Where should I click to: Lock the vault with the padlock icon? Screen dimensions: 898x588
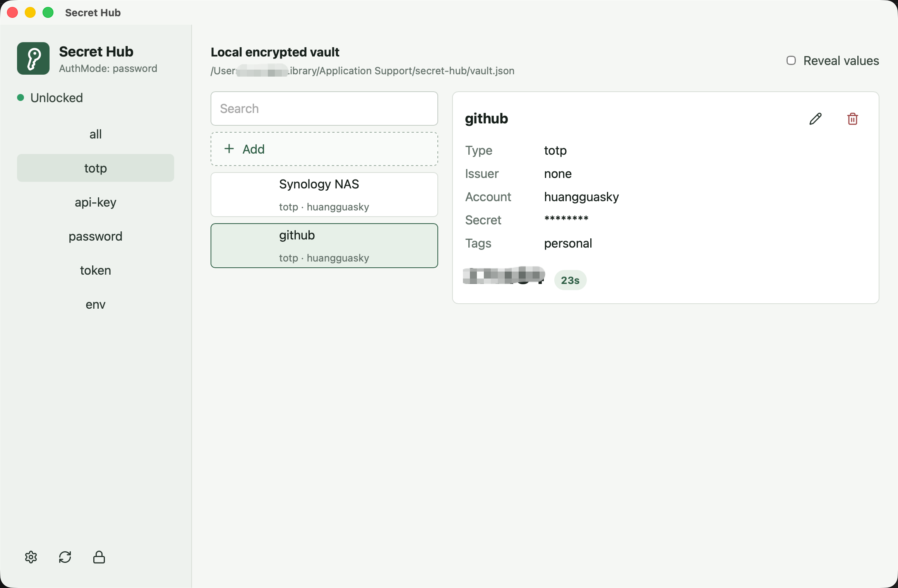[x=99, y=557]
